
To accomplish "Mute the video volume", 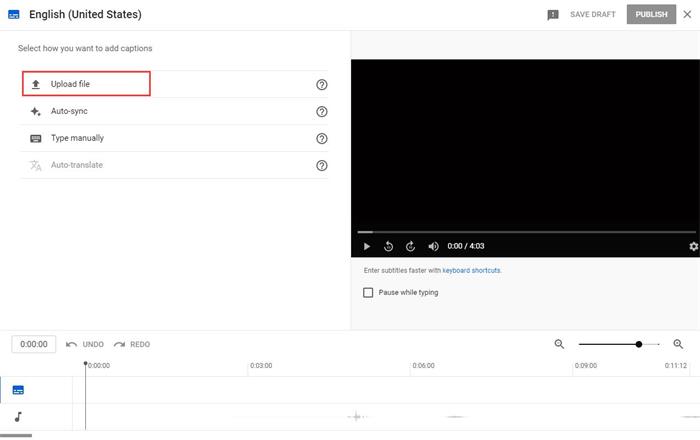I will click(x=433, y=246).
